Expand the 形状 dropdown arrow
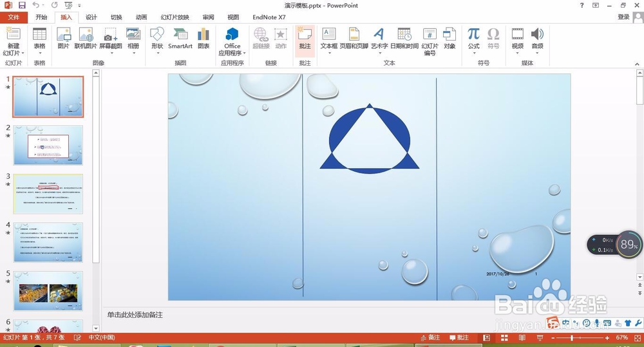The image size is (644, 347). [x=157, y=53]
